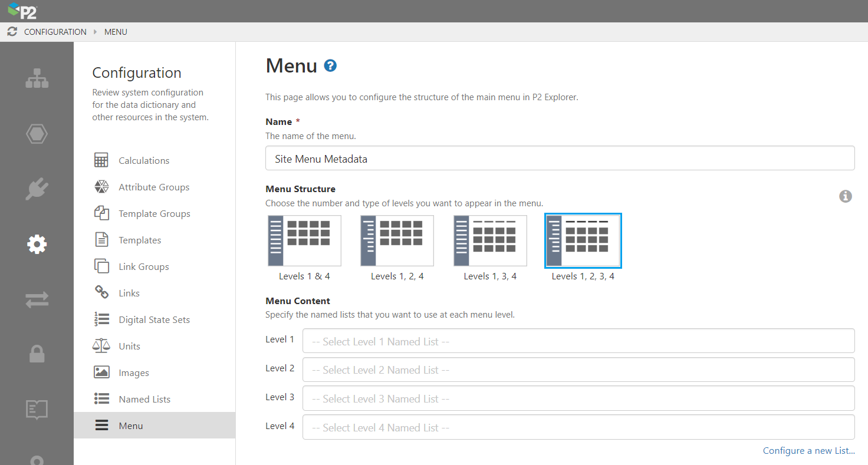868x465 pixels.
Task: Click the refresh icon in breadcrumb bar
Action: (12, 32)
